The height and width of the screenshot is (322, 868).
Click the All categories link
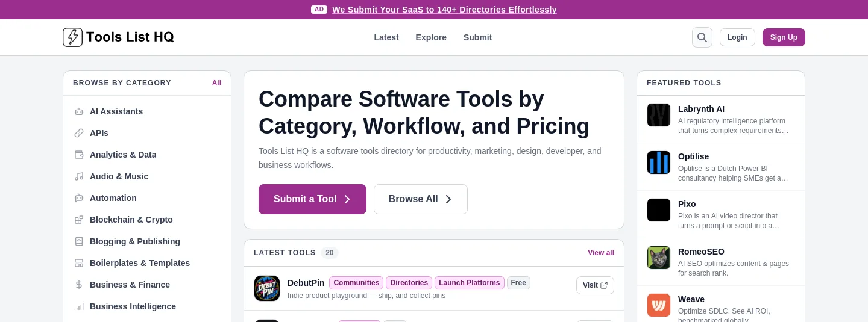pos(216,83)
